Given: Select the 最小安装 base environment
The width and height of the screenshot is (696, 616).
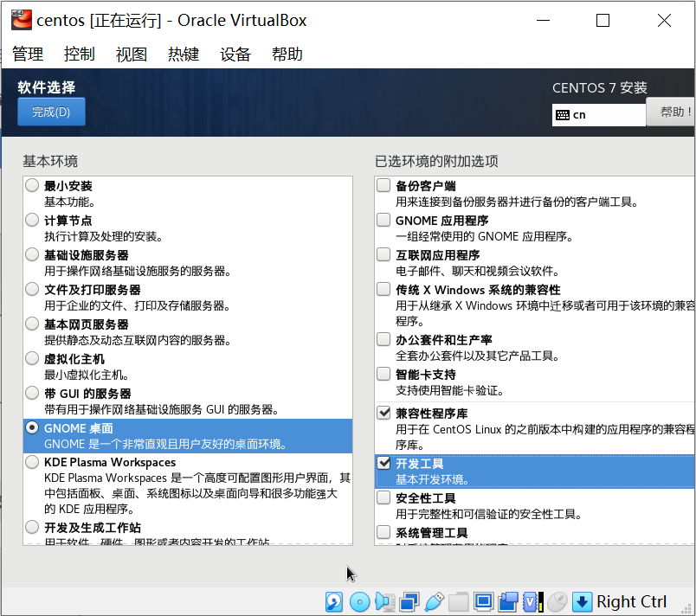Looking at the screenshot, I should [x=32, y=185].
